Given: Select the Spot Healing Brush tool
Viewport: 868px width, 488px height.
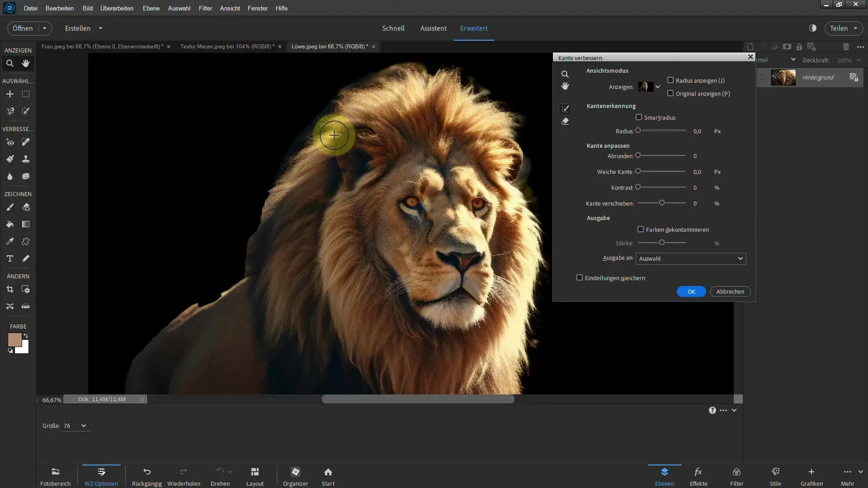Looking at the screenshot, I should tap(26, 142).
